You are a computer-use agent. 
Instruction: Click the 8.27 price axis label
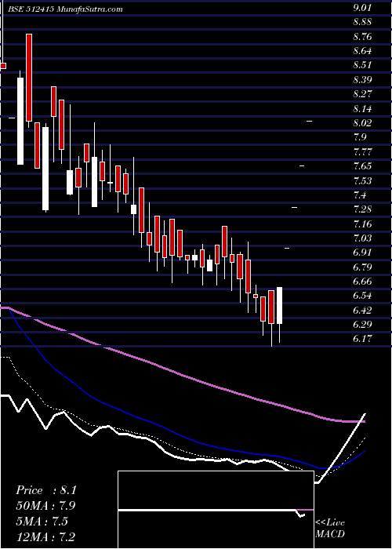click(362, 95)
